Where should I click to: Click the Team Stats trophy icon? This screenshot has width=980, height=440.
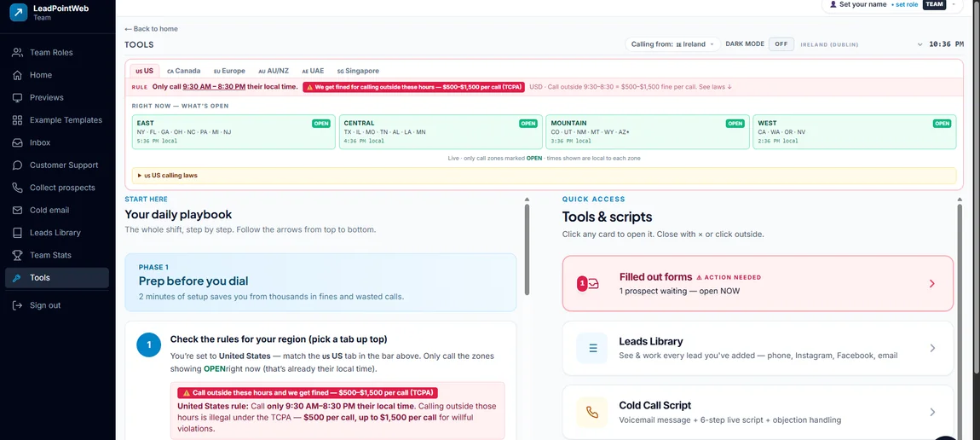pos(18,255)
